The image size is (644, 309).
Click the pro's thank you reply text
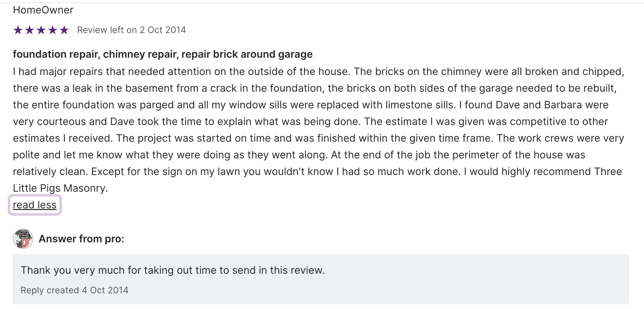click(172, 270)
